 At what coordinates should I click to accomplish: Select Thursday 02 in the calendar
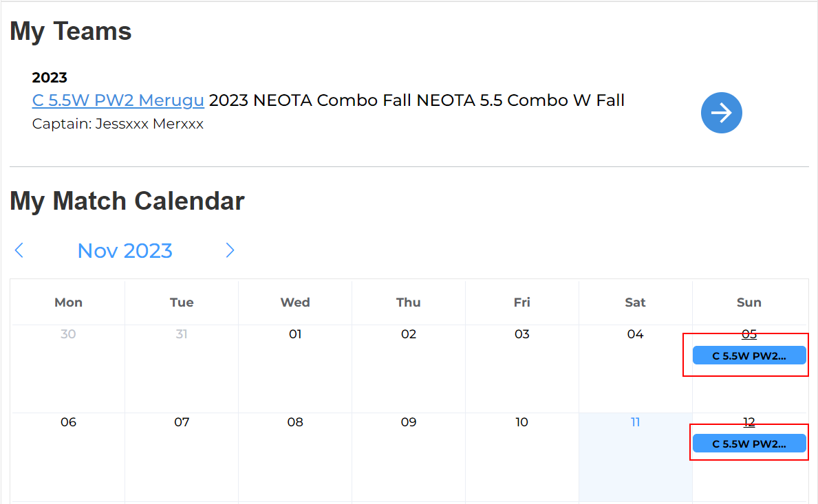pos(409,334)
